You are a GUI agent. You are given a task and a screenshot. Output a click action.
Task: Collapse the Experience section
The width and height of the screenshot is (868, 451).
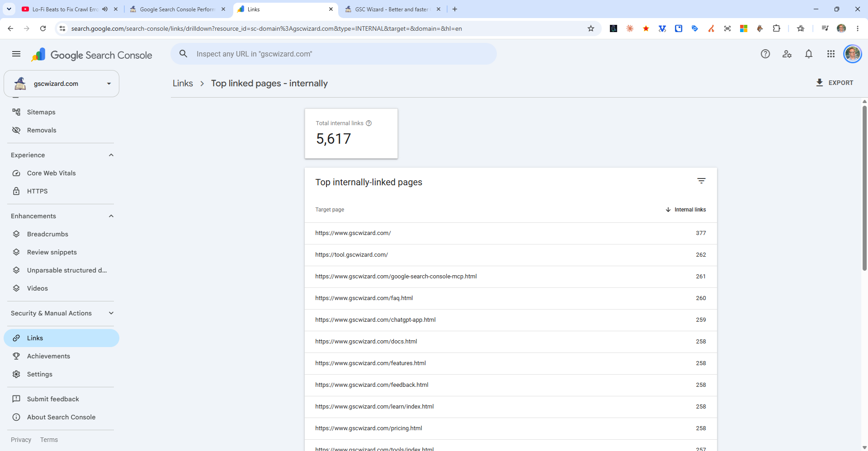(111, 155)
